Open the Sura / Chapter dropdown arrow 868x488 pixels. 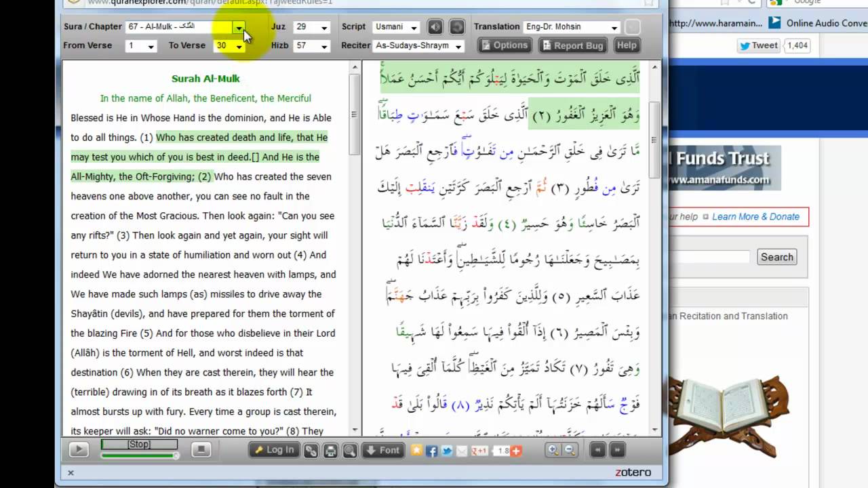click(x=239, y=27)
